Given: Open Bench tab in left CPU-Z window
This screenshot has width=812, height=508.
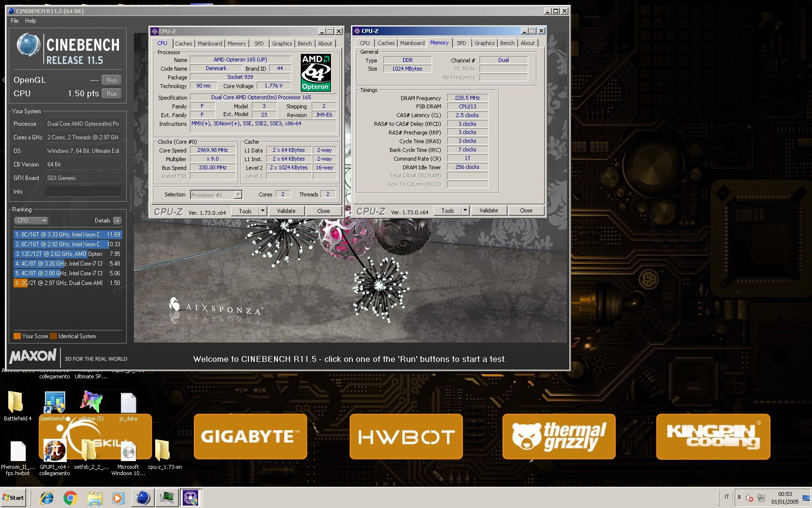Looking at the screenshot, I should click(305, 44).
